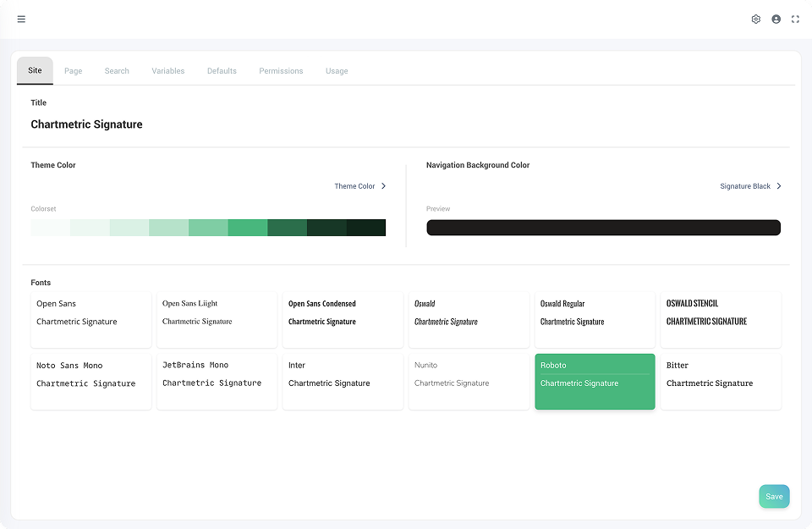The width and height of the screenshot is (812, 529).
Task: Click the Colorset label text
Action: coord(43,209)
